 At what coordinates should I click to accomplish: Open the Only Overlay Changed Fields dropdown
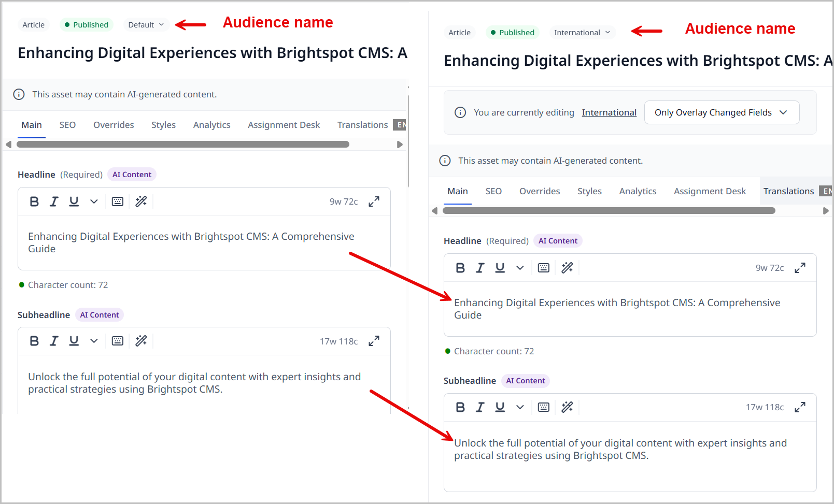tap(721, 112)
